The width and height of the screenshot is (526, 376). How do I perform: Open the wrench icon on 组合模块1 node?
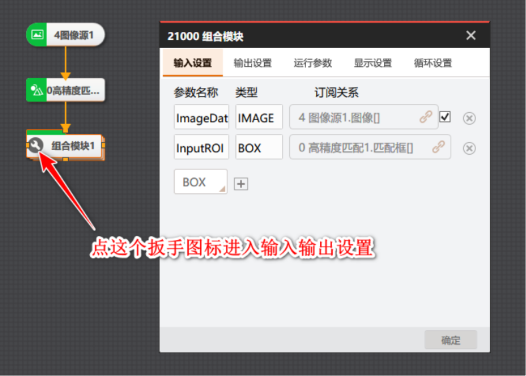(36, 145)
